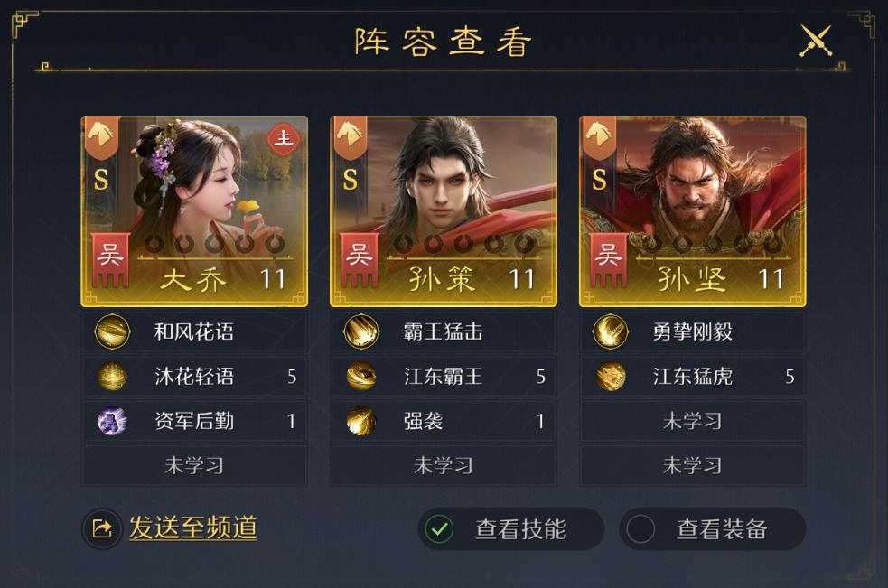Click the 强袭 skill icon

[x=361, y=421]
